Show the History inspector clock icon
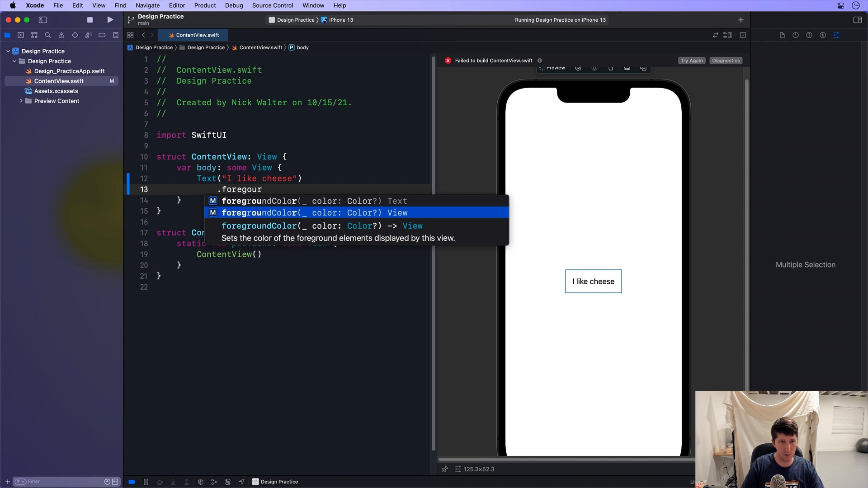Image resolution: width=868 pixels, height=488 pixels. point(796,35)
